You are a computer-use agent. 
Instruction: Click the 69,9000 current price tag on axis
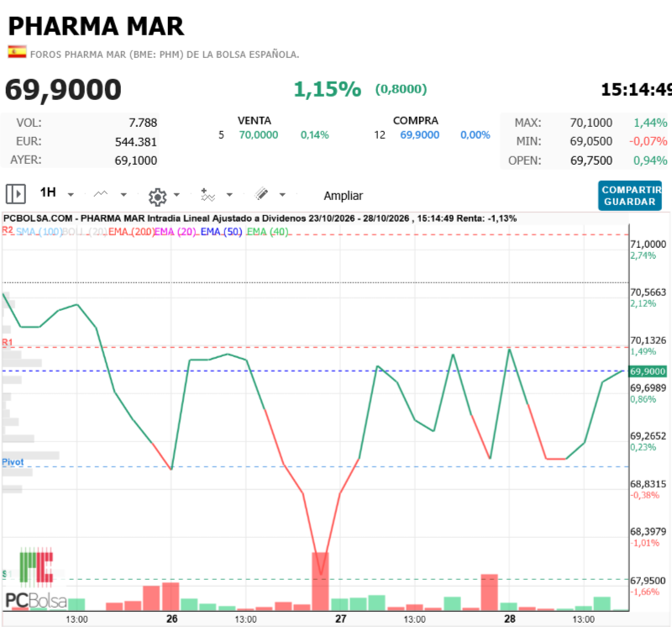pyautogui.click(x=648, y=371)
